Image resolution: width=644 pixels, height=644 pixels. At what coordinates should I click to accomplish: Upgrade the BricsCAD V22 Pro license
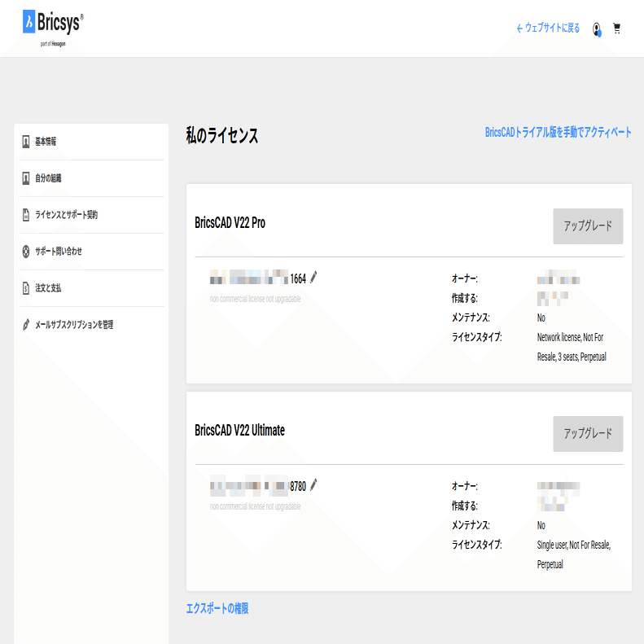point(588,226)
